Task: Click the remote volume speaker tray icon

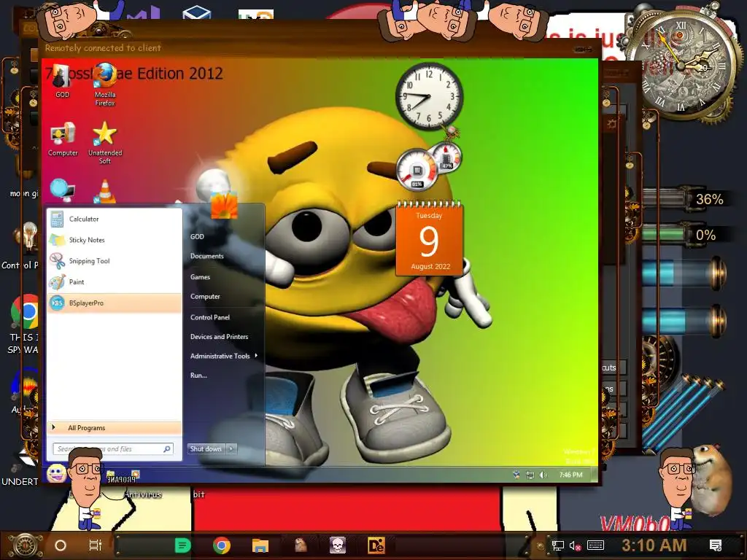Action: 543,475
